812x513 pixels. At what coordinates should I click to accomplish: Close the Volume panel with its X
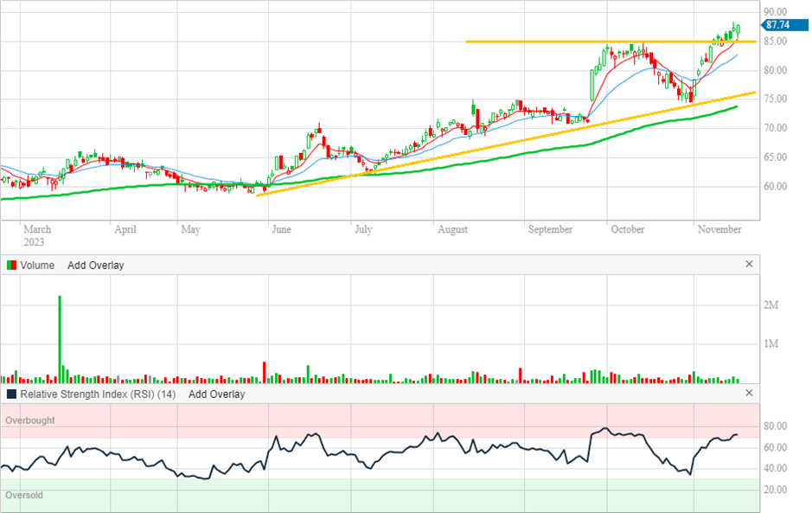749,265
